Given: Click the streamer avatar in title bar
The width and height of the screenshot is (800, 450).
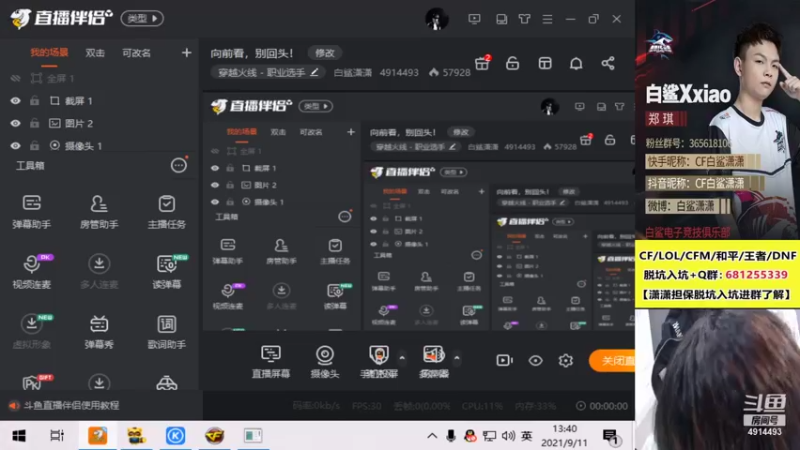Looking at the screenshot, I should tap(436, 19).
